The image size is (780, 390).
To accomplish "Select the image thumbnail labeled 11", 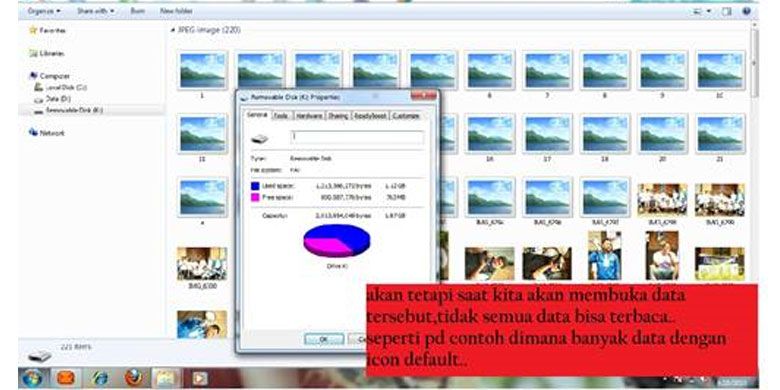I will click(x=202, y=134).
